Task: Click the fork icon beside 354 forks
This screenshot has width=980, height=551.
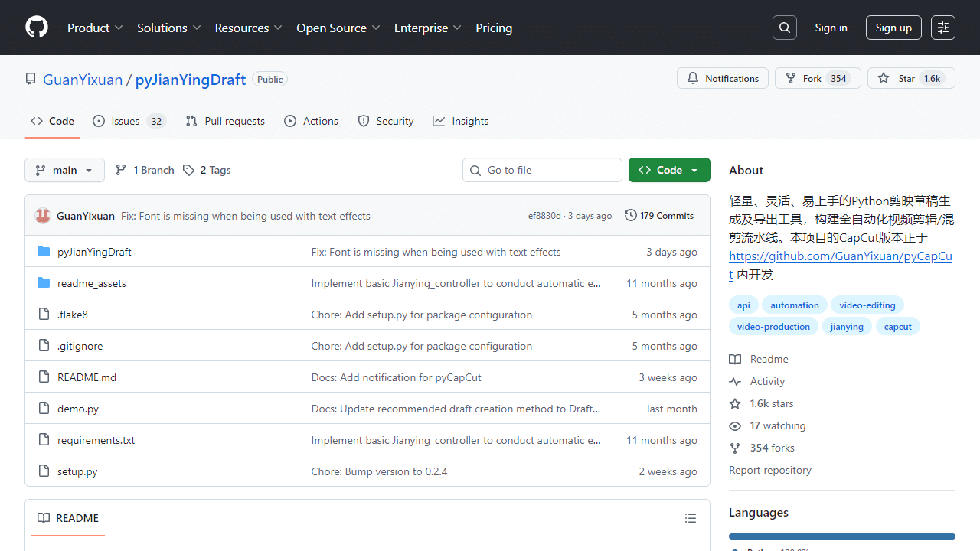Action: point(735,448)
